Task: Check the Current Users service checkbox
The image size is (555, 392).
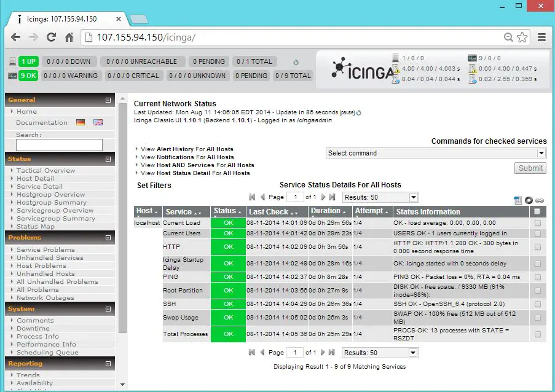Action: pos(538,233)
